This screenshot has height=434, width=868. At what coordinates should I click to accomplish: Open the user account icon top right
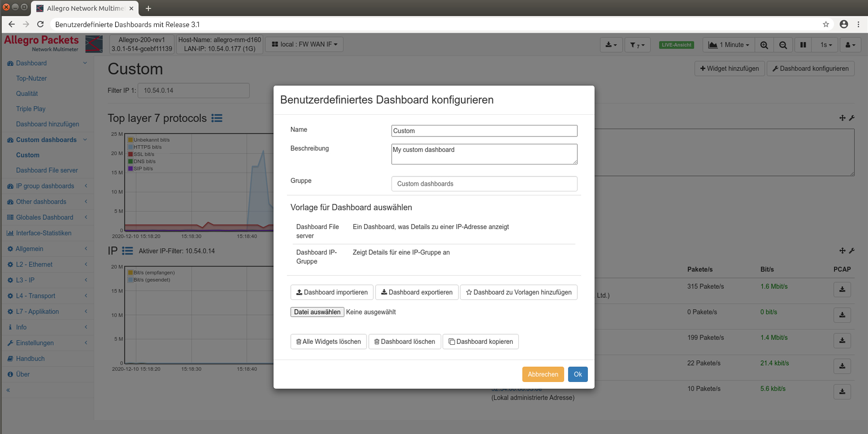[x=850, y=44]
